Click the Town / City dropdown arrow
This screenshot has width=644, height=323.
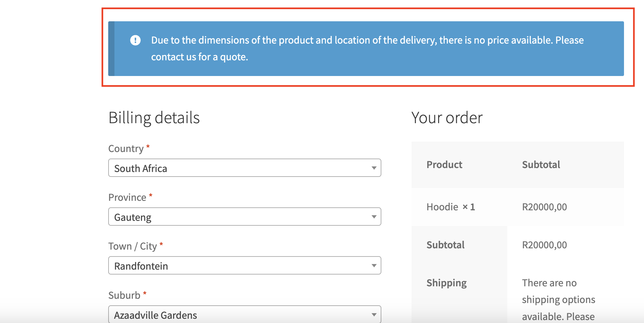pos(374,265)
